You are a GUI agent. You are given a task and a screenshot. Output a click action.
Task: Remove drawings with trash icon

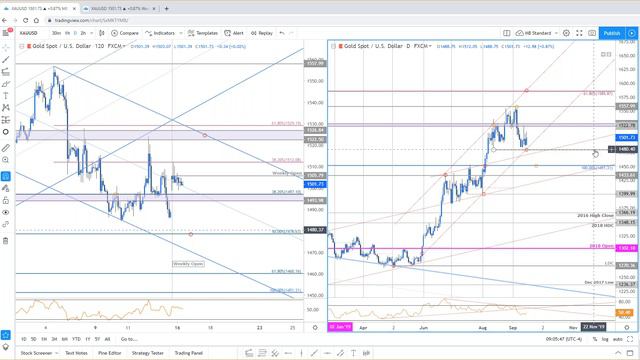point(6,241)
